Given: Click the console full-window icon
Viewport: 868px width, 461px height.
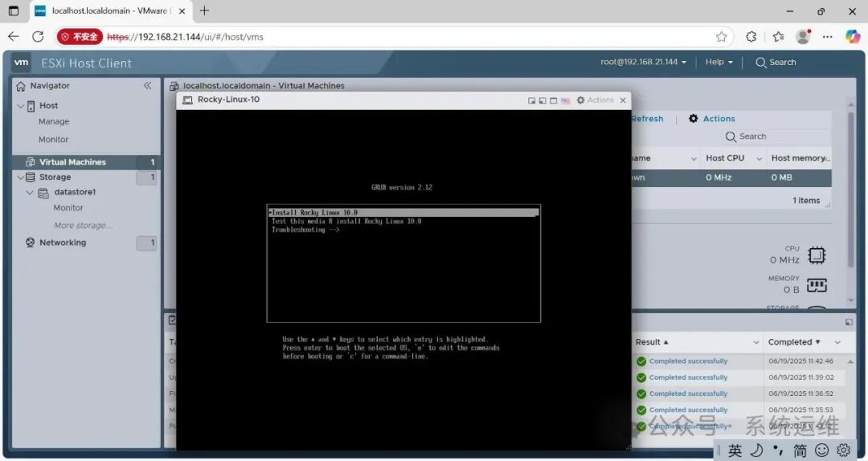Looking at the screenshot, I should (554, 100).
